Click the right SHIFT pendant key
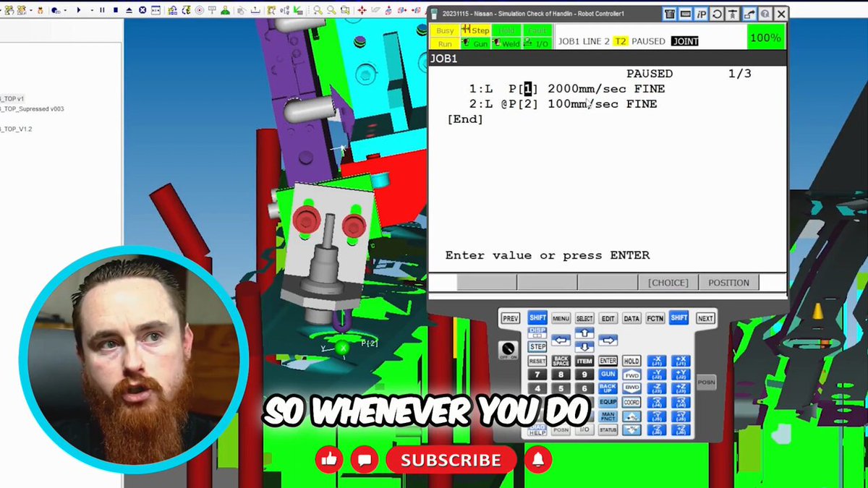Image resolution: width=868 pixels, height=488 pixels. tap(678, 317)
